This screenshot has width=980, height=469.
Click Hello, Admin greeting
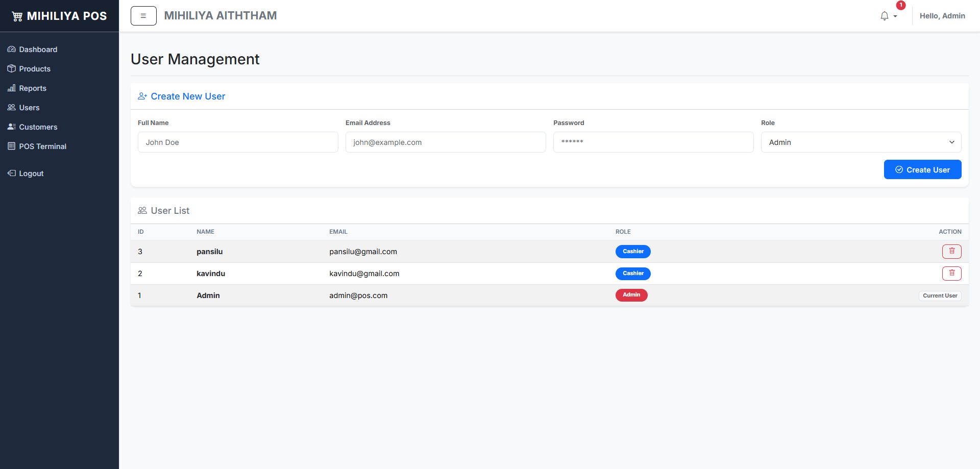click(942, 16)
